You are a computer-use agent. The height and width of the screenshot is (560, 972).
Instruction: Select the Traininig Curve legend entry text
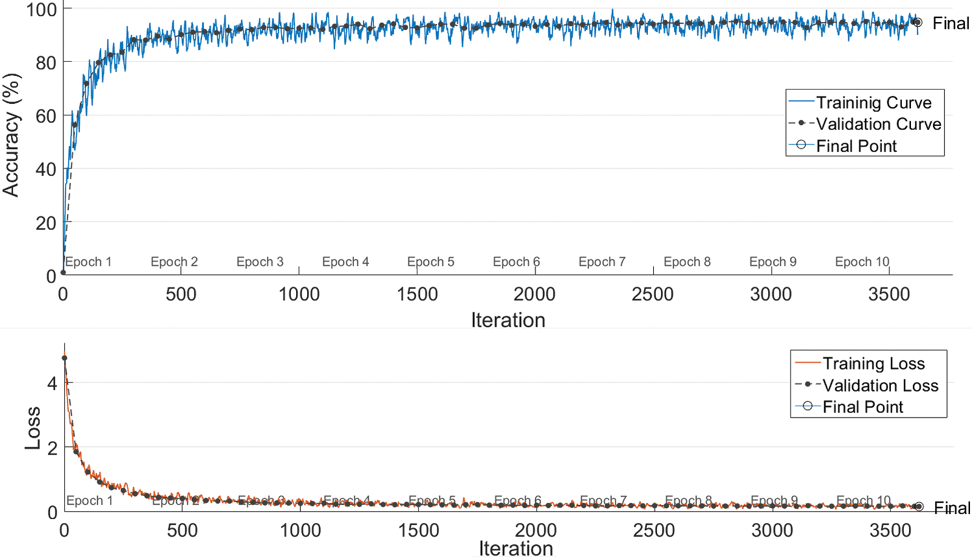(874, 102)
